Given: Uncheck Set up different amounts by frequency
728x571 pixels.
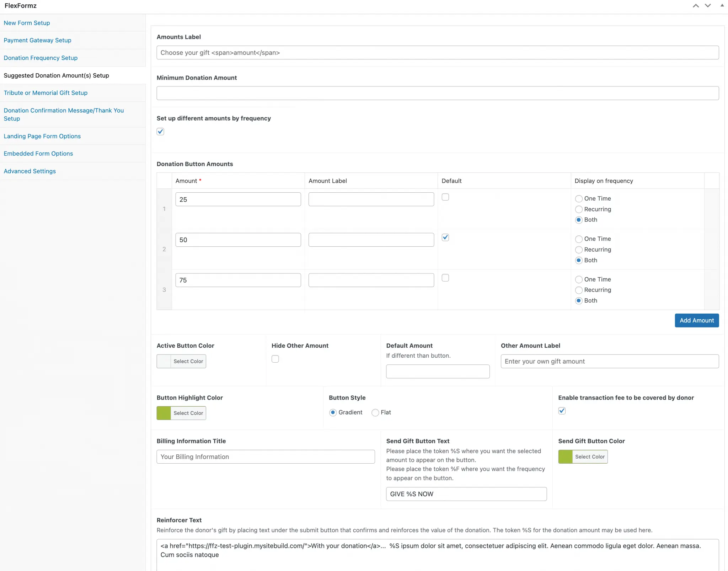Looking at the screenshot, I should pyautogui.click(x=160, y=132).
